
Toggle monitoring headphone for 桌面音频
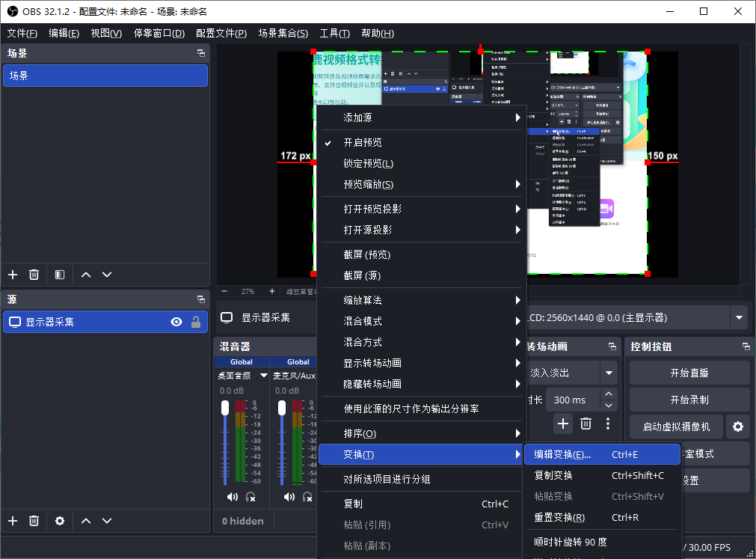tap(251, 497)
